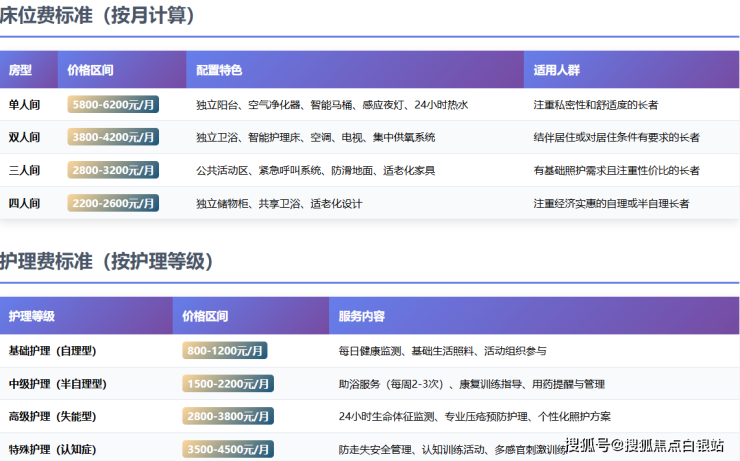The height and width of the screenshot is (461, 740).
Task: Click the 800-1200元/月 price badge
Action: click(225, 351)
